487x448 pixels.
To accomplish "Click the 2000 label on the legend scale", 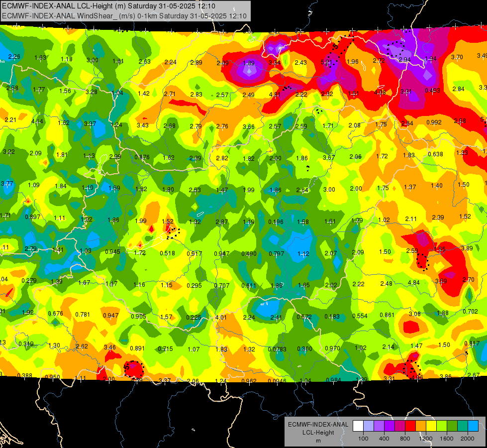I will [468, 439].
